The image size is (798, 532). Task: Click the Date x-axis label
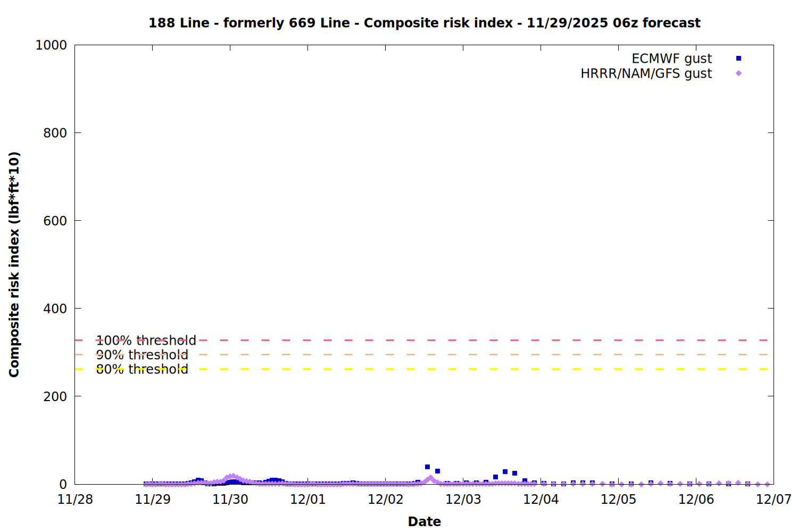tap(424, 521)
